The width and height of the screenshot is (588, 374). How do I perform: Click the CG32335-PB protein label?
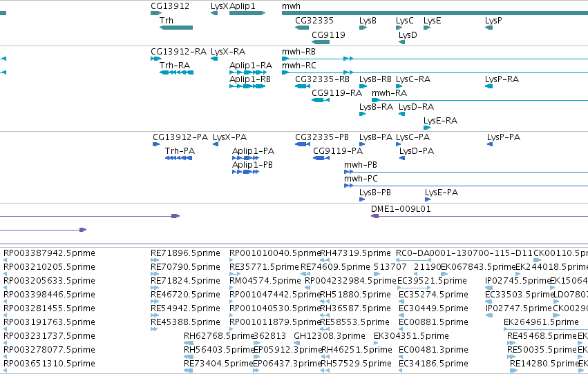322,137
